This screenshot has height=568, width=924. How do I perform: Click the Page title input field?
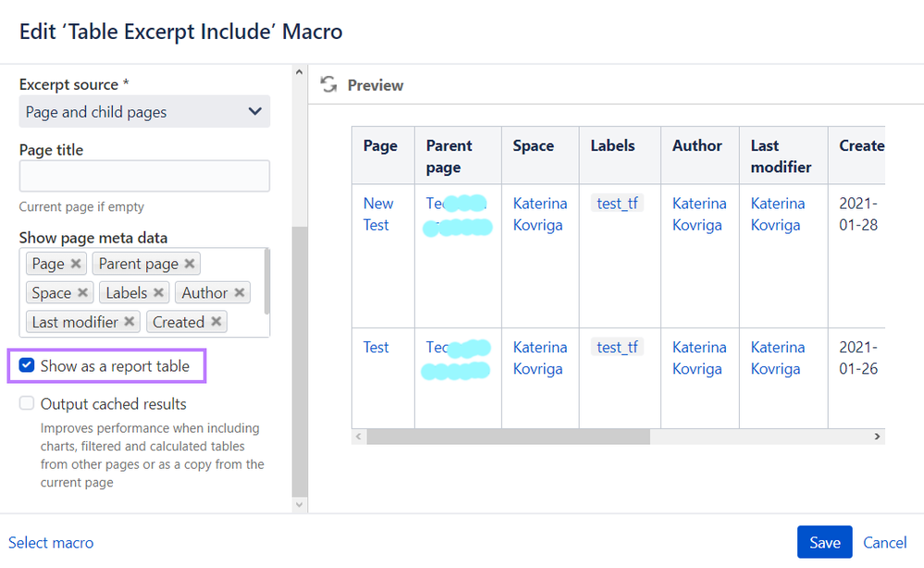(144, 176)
